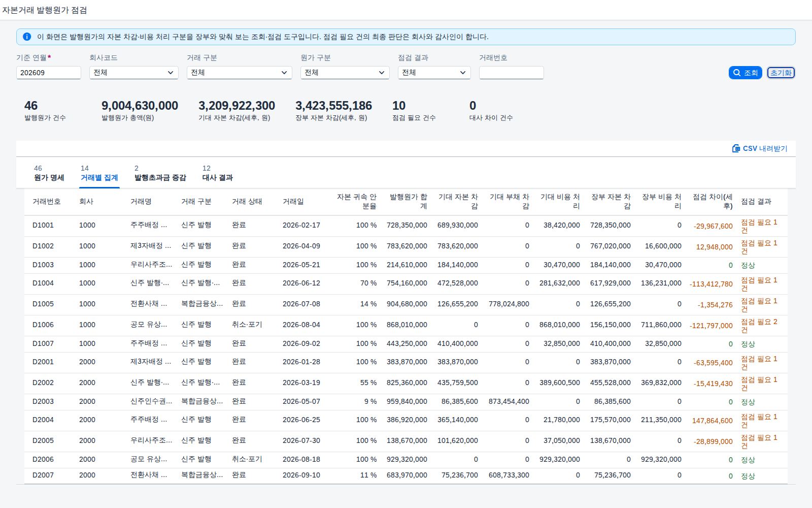This screenshot has height=508, width=812.
Task: Select the 거래별 집계 tab
Action: [x=99, y=173]
